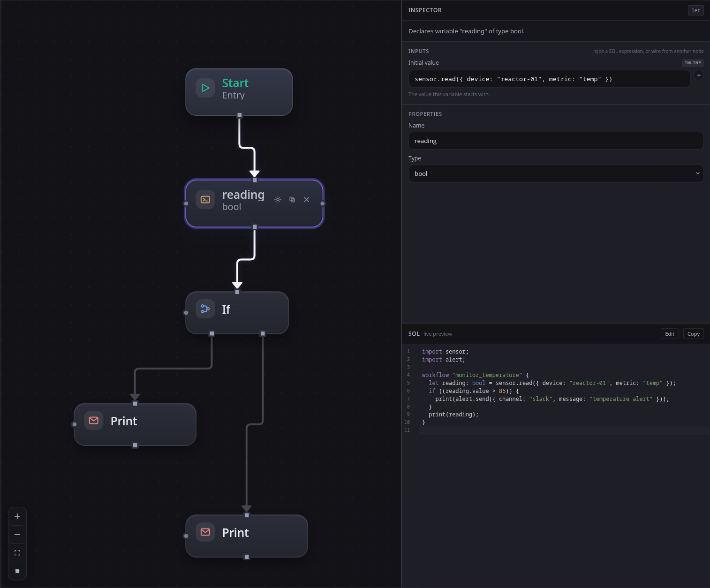Click the reading node's bottom output port
710x588 pixels.
(x=255, y=227)
